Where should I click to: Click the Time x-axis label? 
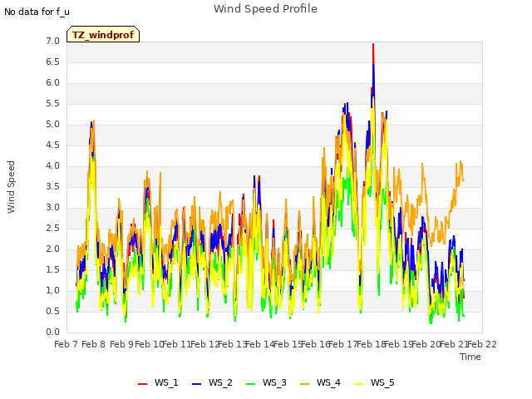tap(470, 357)
